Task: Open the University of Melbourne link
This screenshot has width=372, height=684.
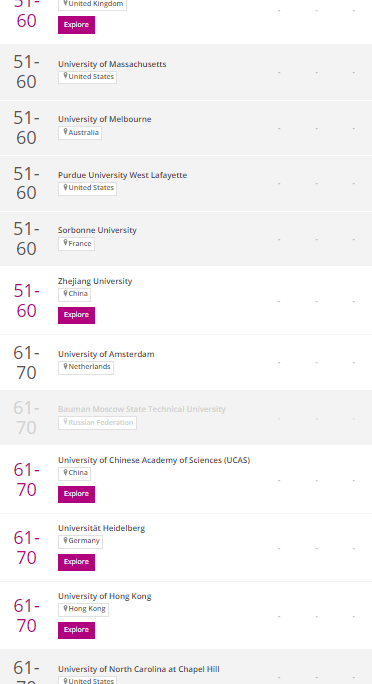Action: coord(105,119)
